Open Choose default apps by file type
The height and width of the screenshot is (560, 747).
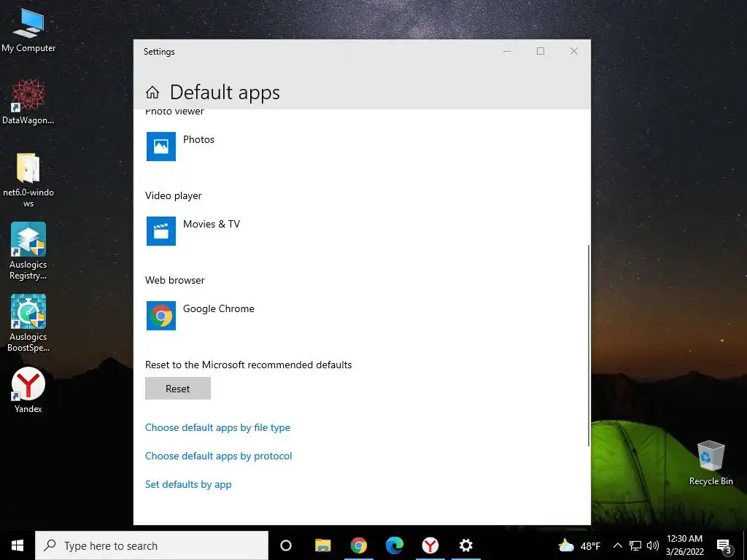[217, 427]
